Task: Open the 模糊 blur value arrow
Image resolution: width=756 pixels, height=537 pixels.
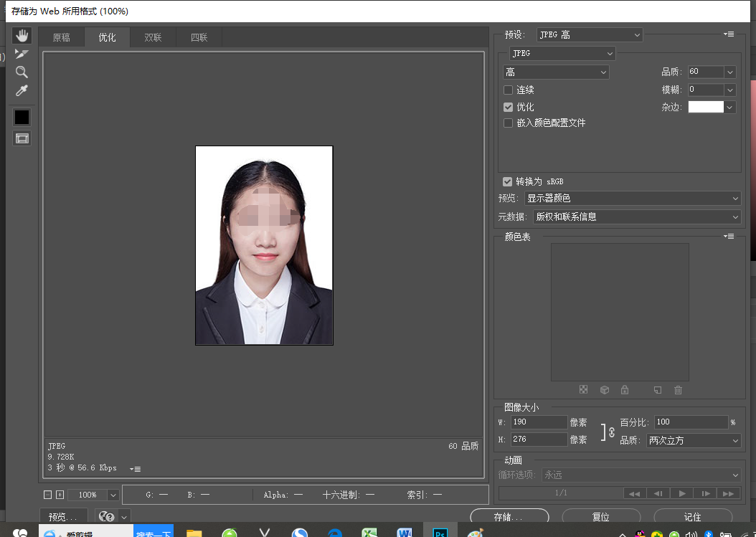Action: coord(730,90)
